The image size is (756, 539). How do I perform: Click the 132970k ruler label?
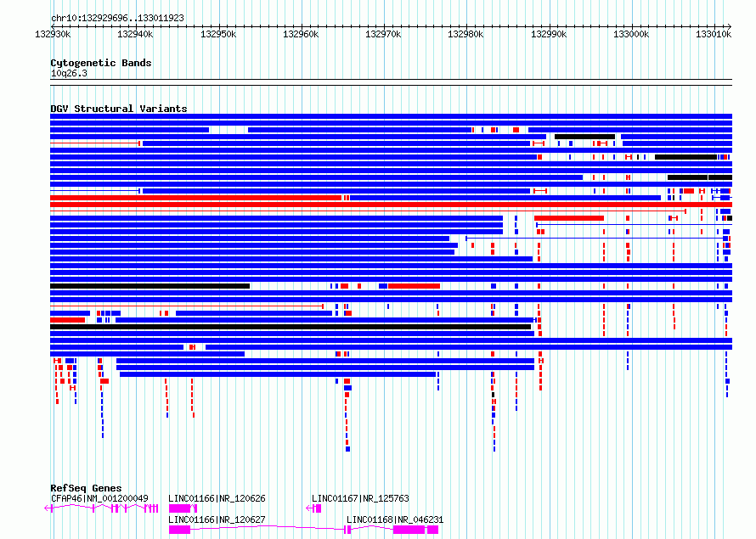[383, 34]
